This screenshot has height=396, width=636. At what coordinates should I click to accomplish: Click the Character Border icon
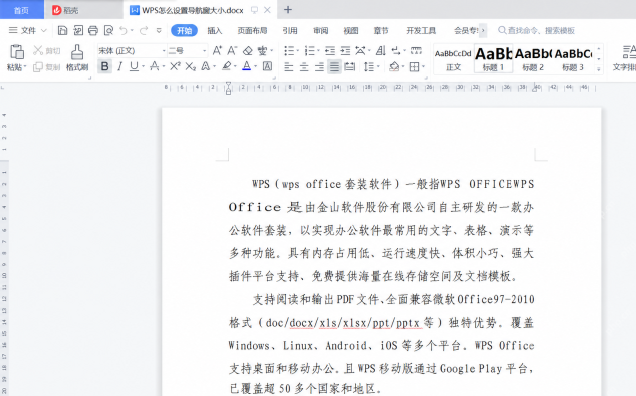(x=267, y=66)
